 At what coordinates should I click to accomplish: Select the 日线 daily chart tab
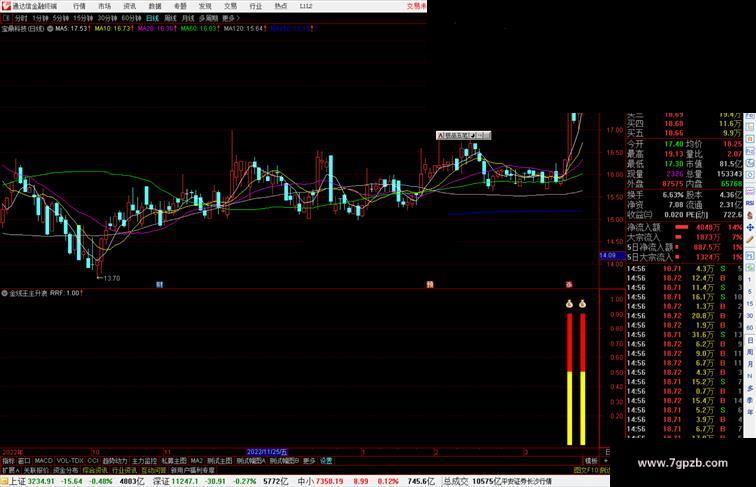(152, 18)
